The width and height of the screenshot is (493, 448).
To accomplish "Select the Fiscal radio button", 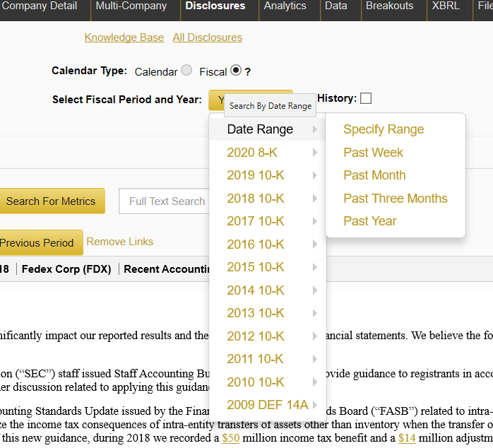I will (236, 71).
